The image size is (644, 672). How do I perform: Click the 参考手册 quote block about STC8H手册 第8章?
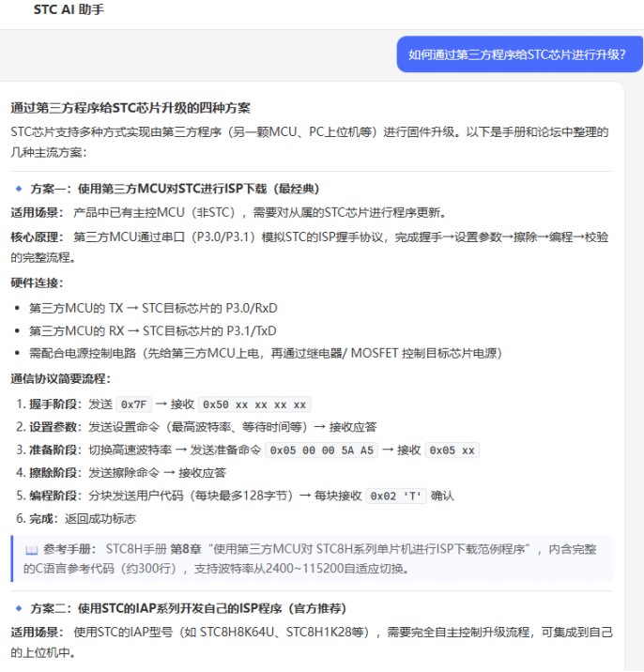point(312,558)
